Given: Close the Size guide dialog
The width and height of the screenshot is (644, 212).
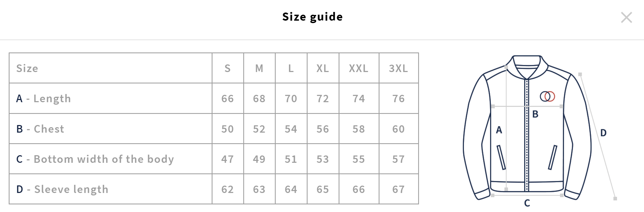Looking at the screenshot, I should click(x=626, y=18).
